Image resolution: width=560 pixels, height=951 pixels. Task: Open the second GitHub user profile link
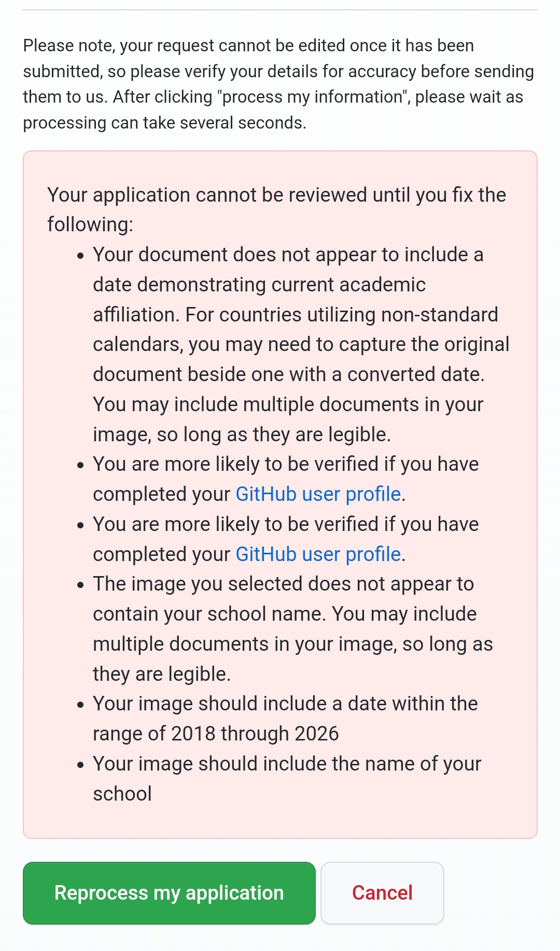click(x=317, y=554)
